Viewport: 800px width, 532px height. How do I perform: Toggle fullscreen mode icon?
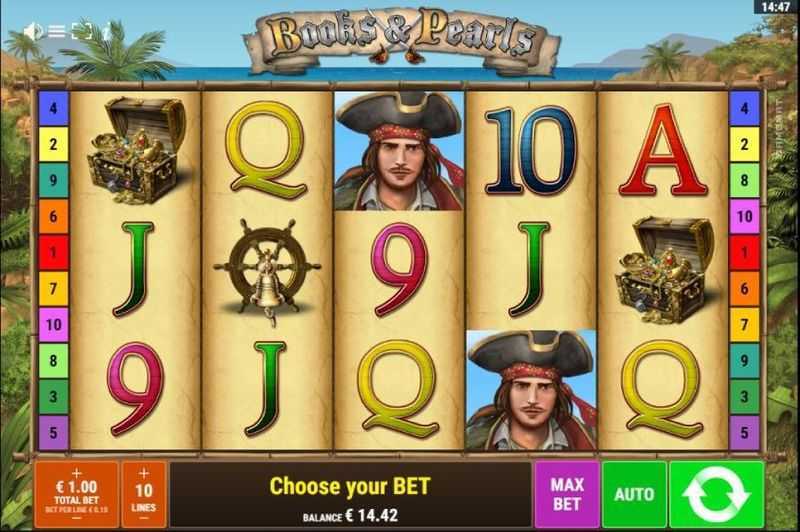click(x=82, y=32)
